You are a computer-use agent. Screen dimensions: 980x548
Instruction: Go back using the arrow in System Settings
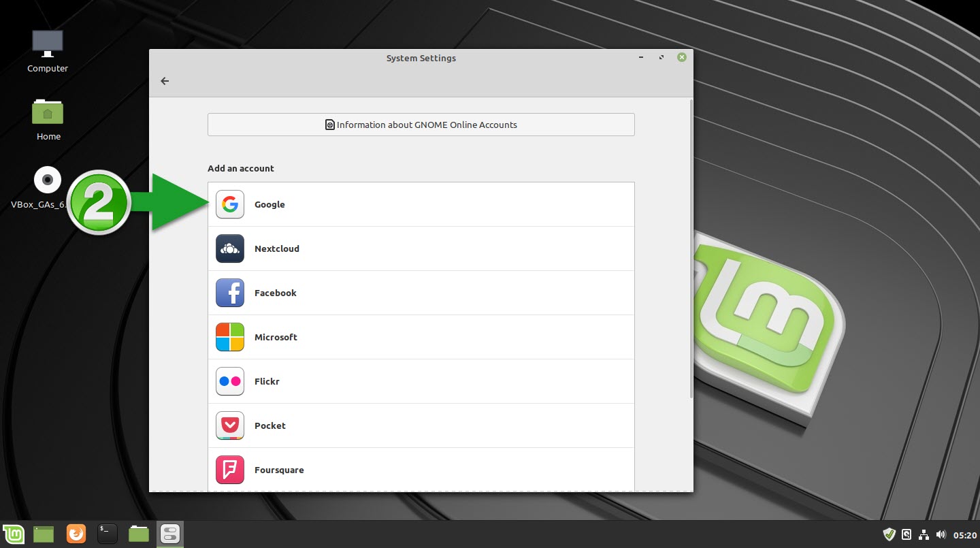click(x=165, y=81)
